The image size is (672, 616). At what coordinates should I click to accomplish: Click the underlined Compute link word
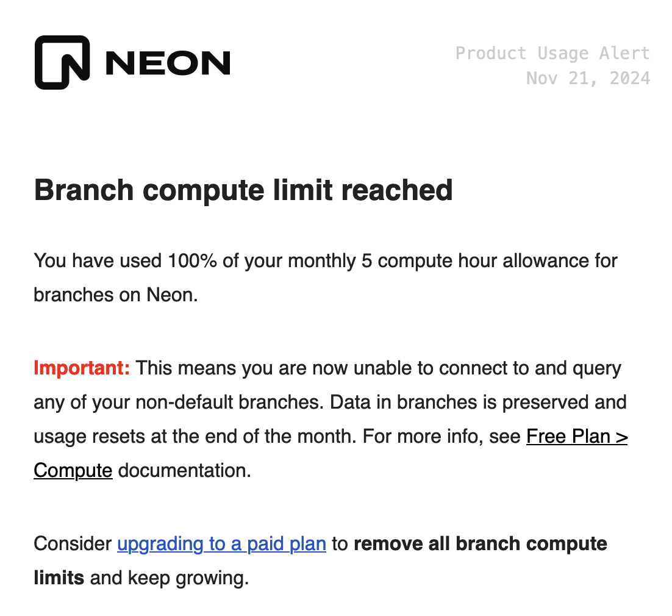73,471
